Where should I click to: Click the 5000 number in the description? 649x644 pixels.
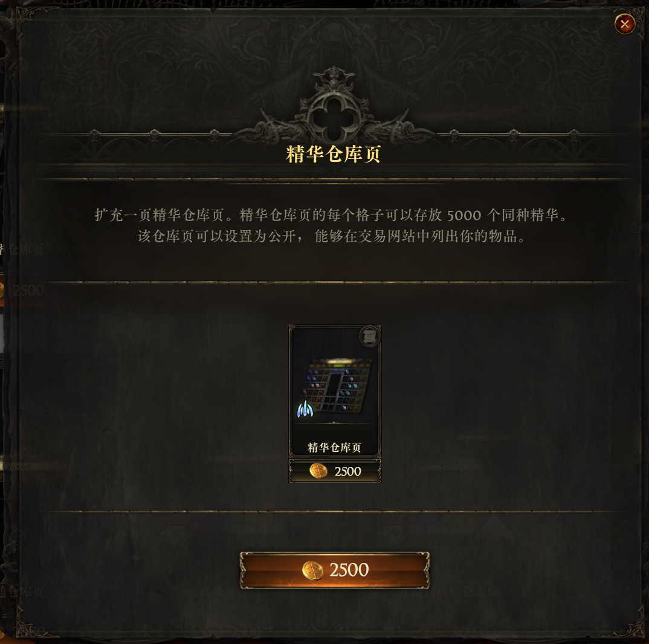[464, 215]
